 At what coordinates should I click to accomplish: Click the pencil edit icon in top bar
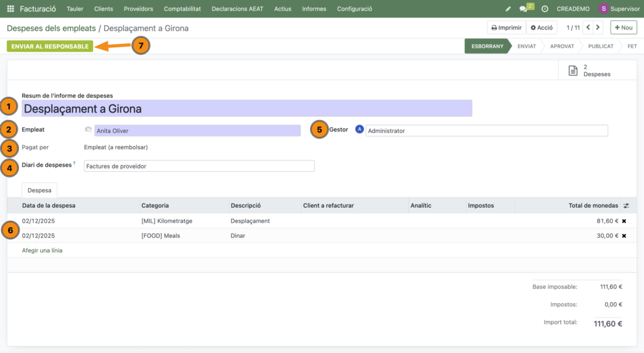[x=508, y=9]
